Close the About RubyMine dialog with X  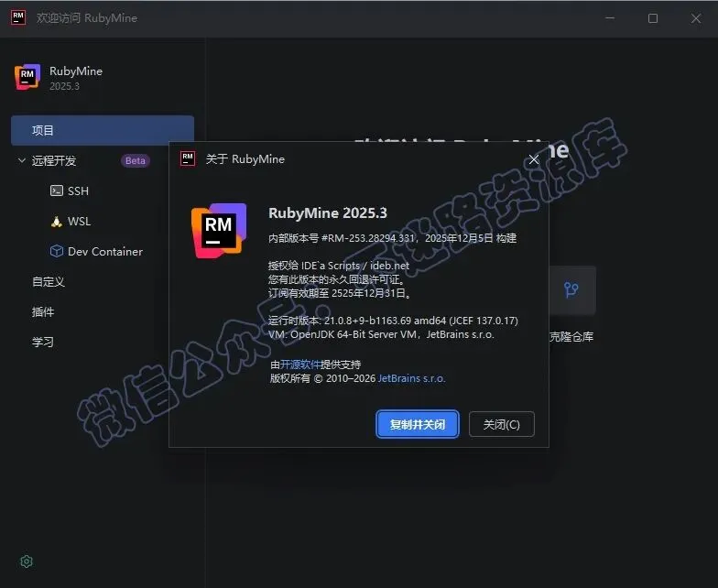click(x=533, y=159)
